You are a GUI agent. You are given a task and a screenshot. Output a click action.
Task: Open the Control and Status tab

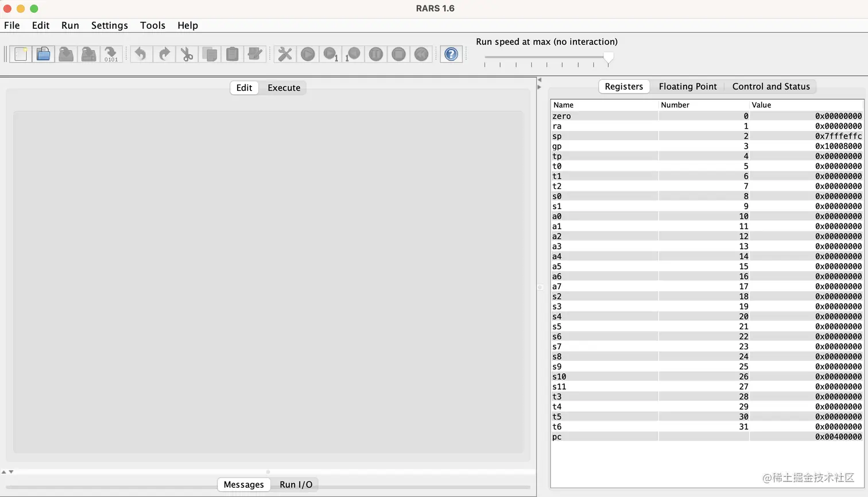click(771, 87)
